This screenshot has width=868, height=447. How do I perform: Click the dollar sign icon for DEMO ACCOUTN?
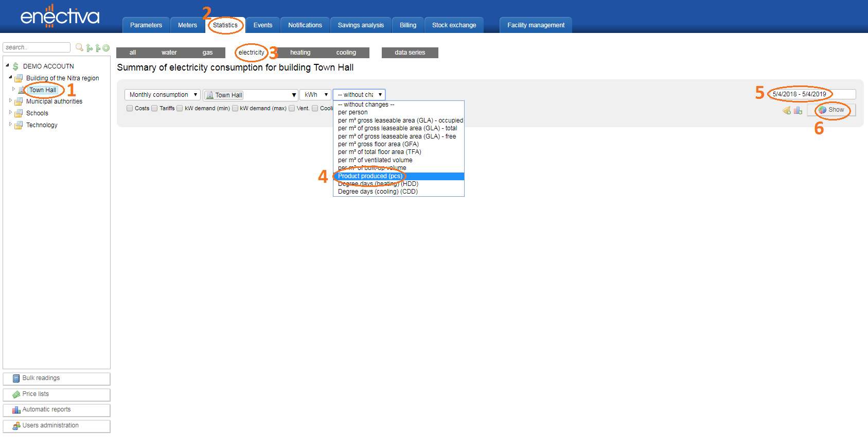click(x=15, y=66)
